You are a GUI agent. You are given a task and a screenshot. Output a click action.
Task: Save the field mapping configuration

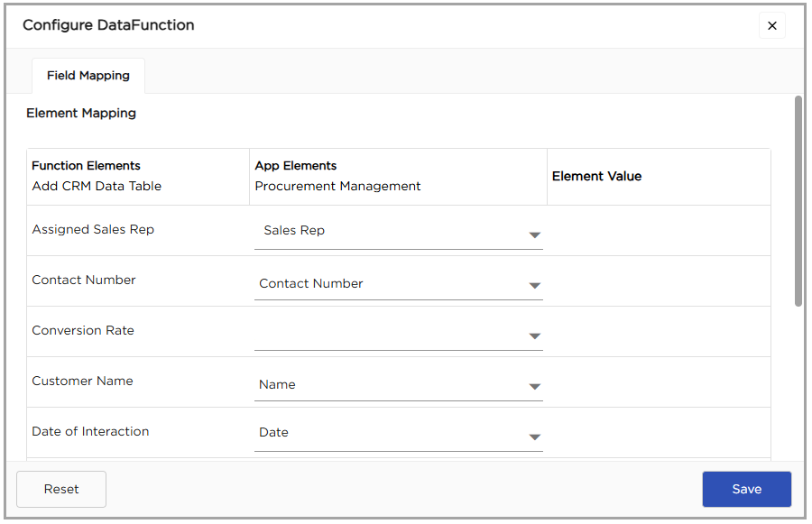[746, 489]
